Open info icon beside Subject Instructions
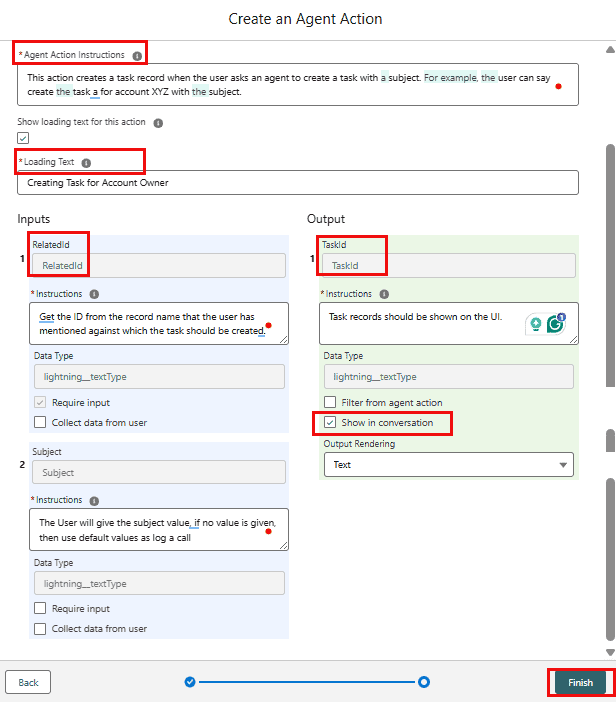The height and width of the screenshot is (702, 616). 94,501
